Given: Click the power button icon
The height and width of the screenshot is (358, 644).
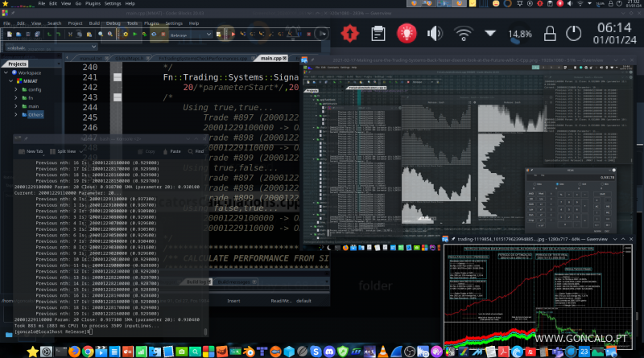Looking at the screenshot, I should pyautogui.click(x=573, y=33).
